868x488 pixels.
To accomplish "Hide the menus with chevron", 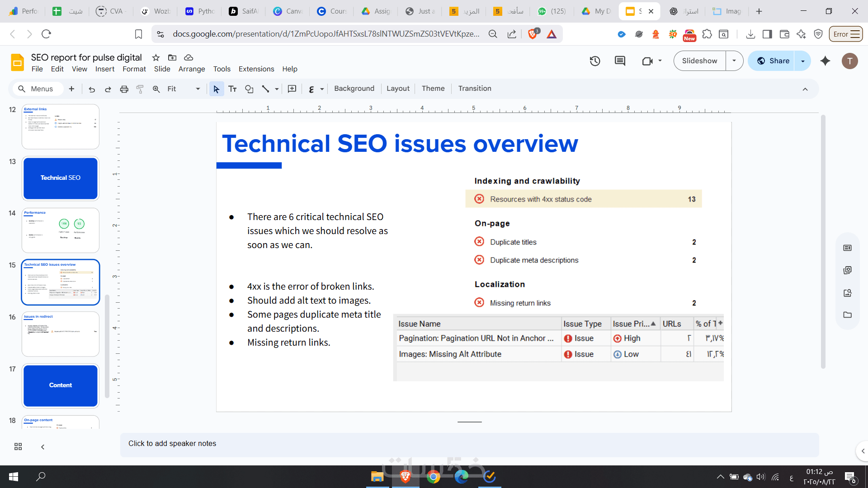I will [x=805, y=89].
